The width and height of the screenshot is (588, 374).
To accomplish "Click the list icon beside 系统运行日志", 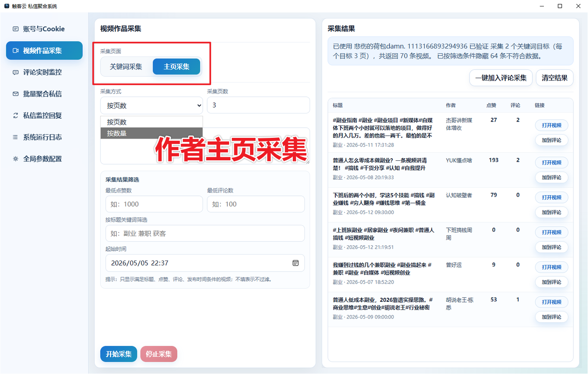I will [16, 137].
